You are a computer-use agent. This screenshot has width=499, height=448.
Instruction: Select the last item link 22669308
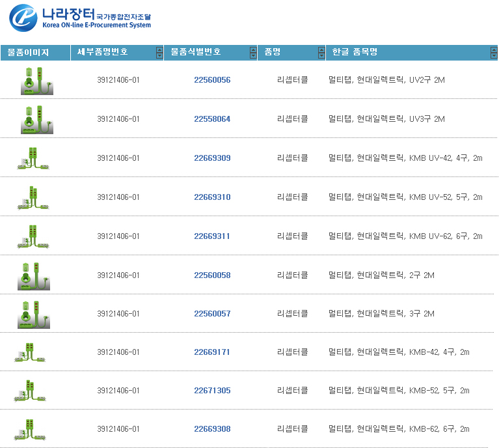[212, 429]
